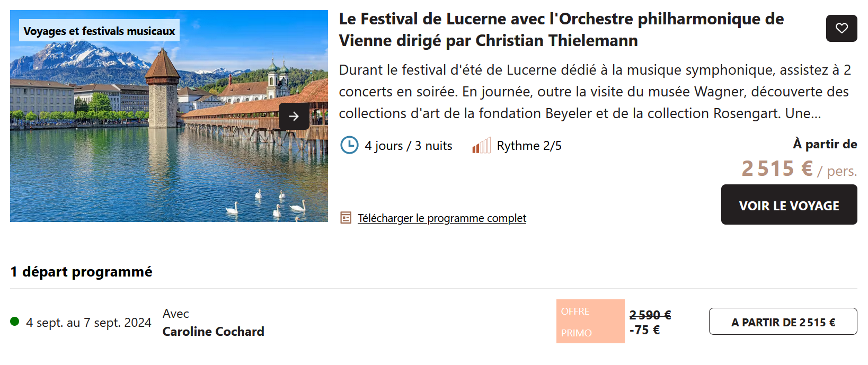
Task: Click the OFFRE PRIMO badge
Action: point(590,322)
